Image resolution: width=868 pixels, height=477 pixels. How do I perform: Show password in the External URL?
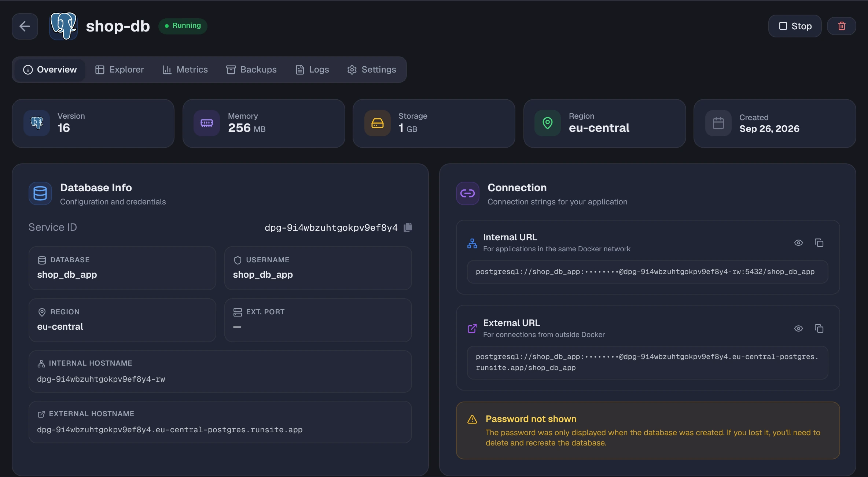coord(798,329)
